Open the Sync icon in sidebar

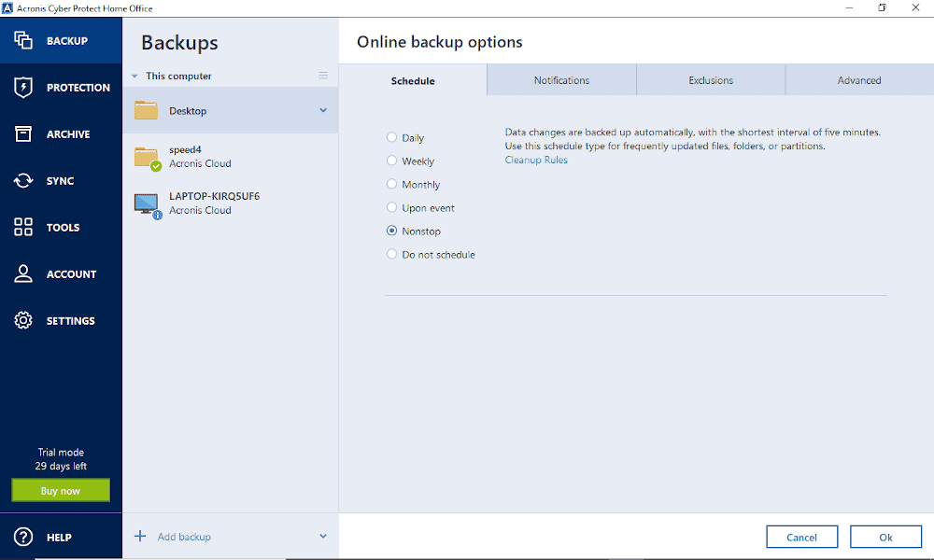[23, 181]
